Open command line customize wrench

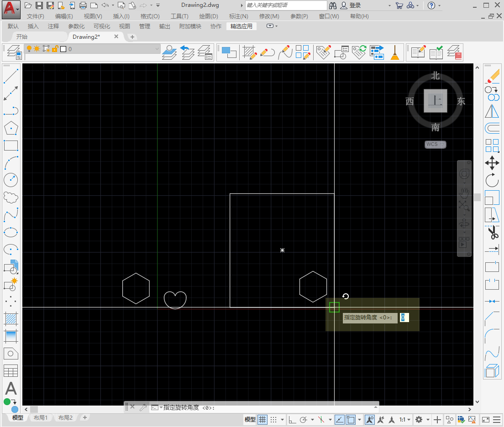click(x=143, y=407)
